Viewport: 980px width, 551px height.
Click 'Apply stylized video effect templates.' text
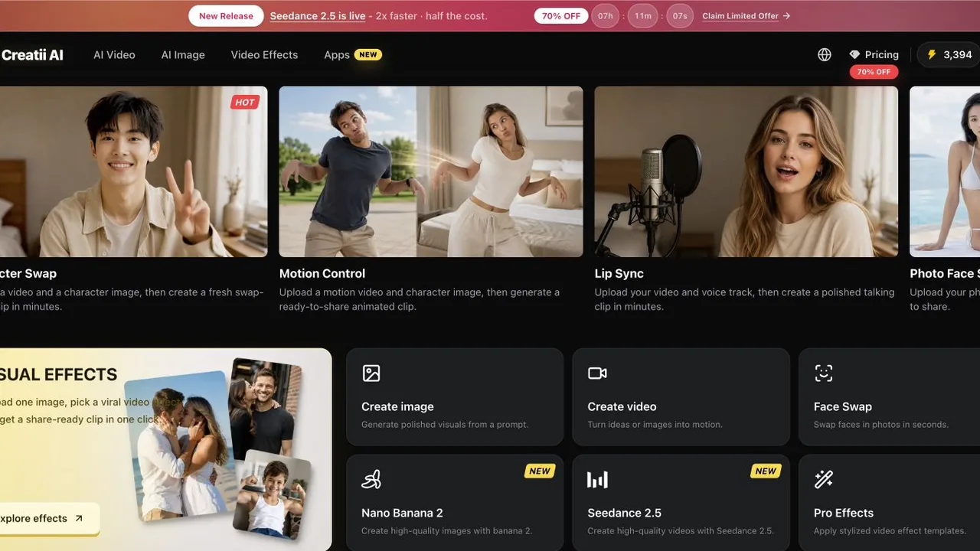(x=890, y=531)
